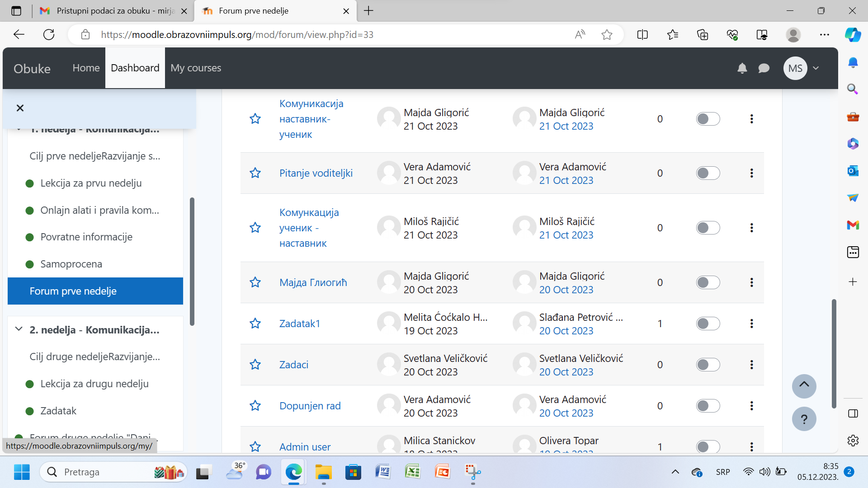Toggle subscription for the Zadaci discussion

[x=708, y=365]
